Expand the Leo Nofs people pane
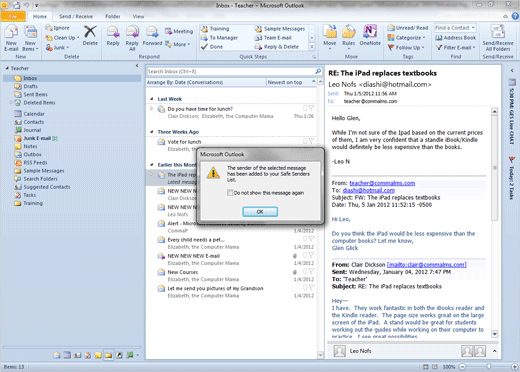Viewport: 520px width, 372px height. (x=495, y=351)
